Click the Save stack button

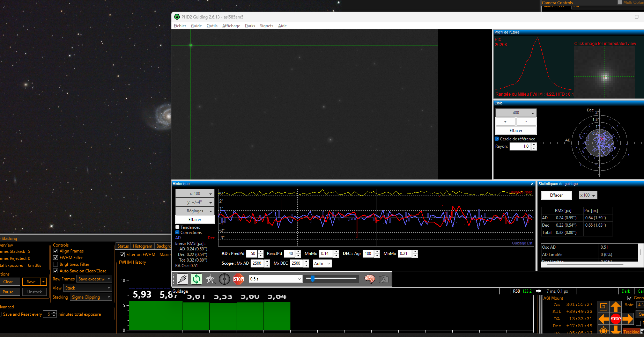point(31,282)
